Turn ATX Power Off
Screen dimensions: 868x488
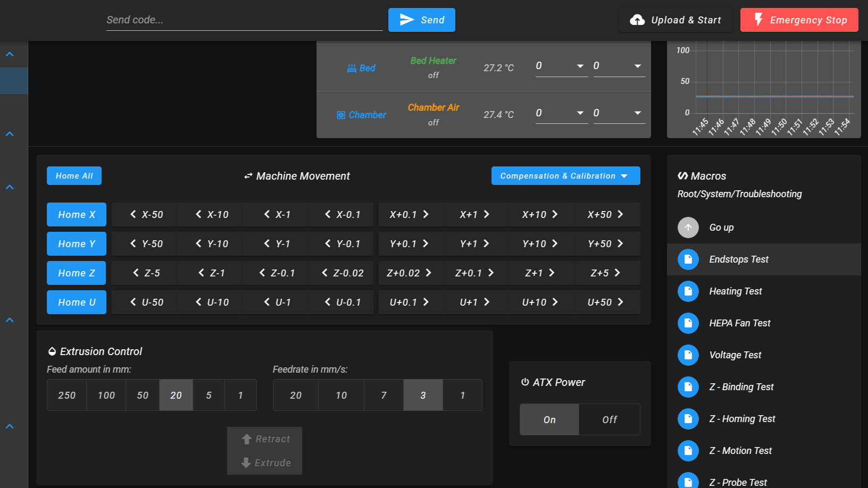pyautogui.click(x=610, y=419)
